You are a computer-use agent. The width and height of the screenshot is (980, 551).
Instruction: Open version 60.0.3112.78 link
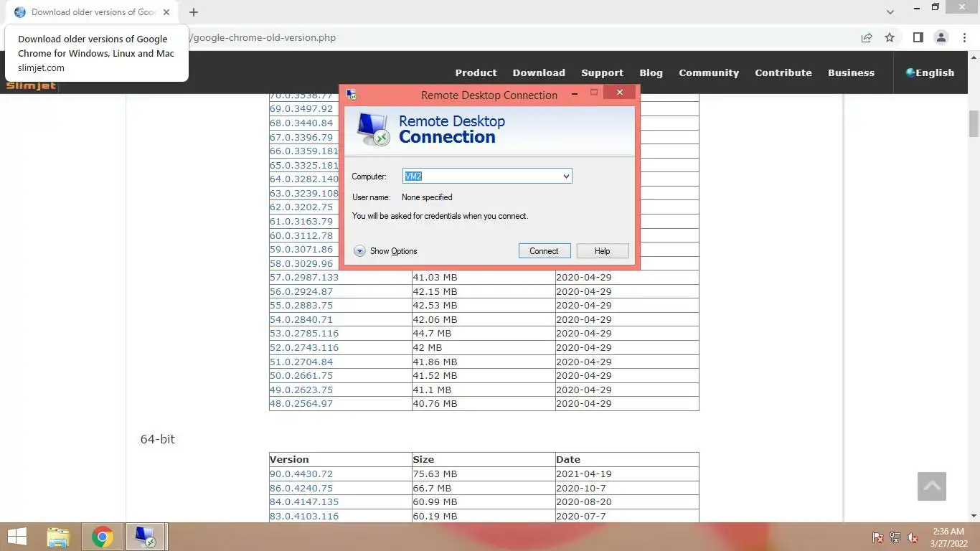point(301,235)
